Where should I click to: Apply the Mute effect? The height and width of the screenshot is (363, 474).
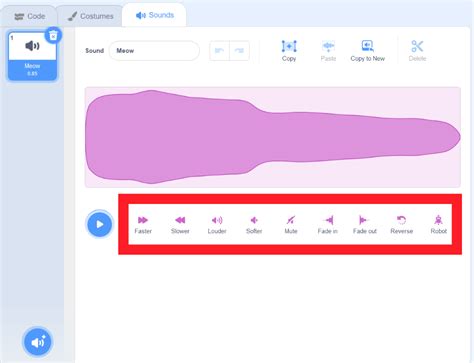[291, 224]
